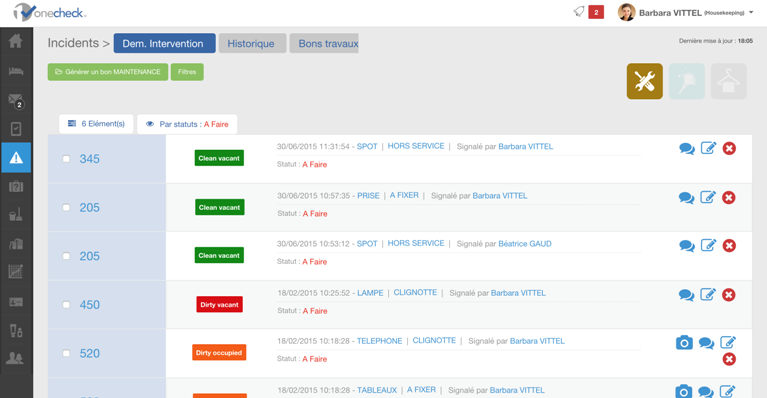This screenshot has width=767, height=398.
Task: Open the luggage lost-item icon in sidebar
Action: [16, 186]
